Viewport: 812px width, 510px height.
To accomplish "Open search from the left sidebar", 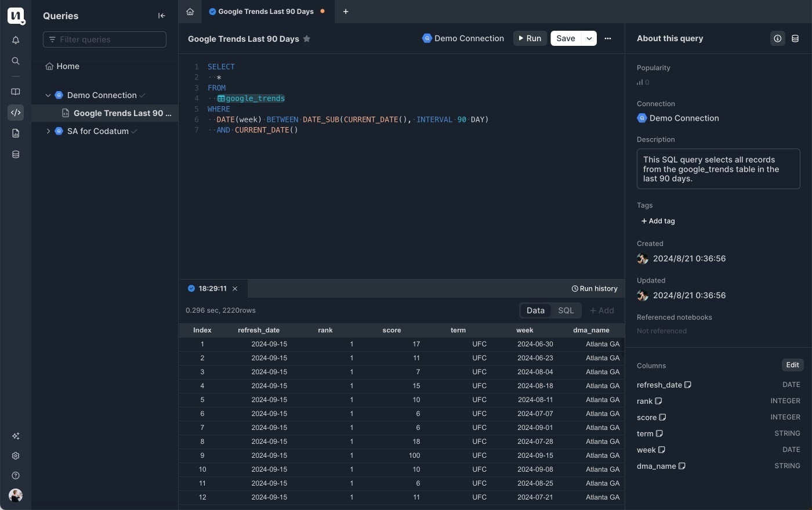I will 16,60.
